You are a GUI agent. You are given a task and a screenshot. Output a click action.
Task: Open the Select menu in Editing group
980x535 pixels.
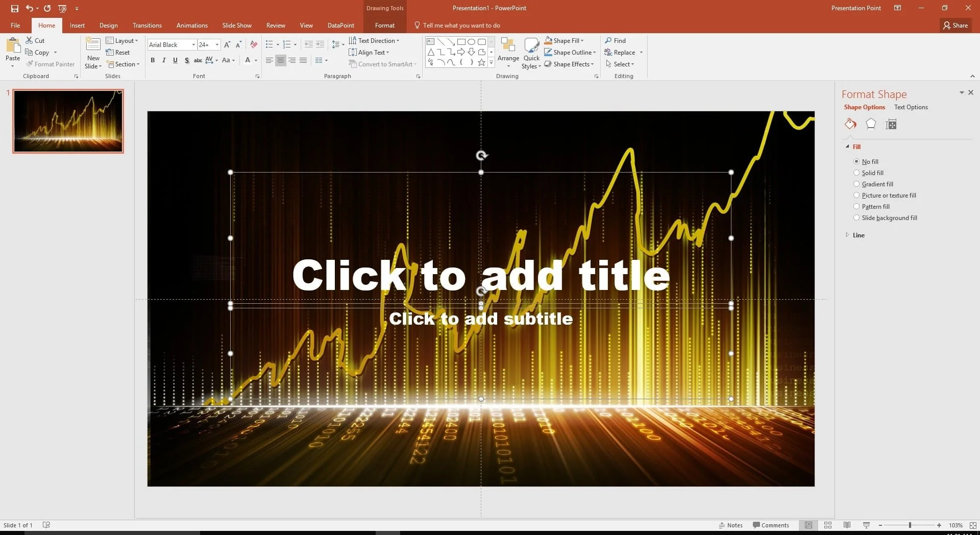tap(621, 64)
